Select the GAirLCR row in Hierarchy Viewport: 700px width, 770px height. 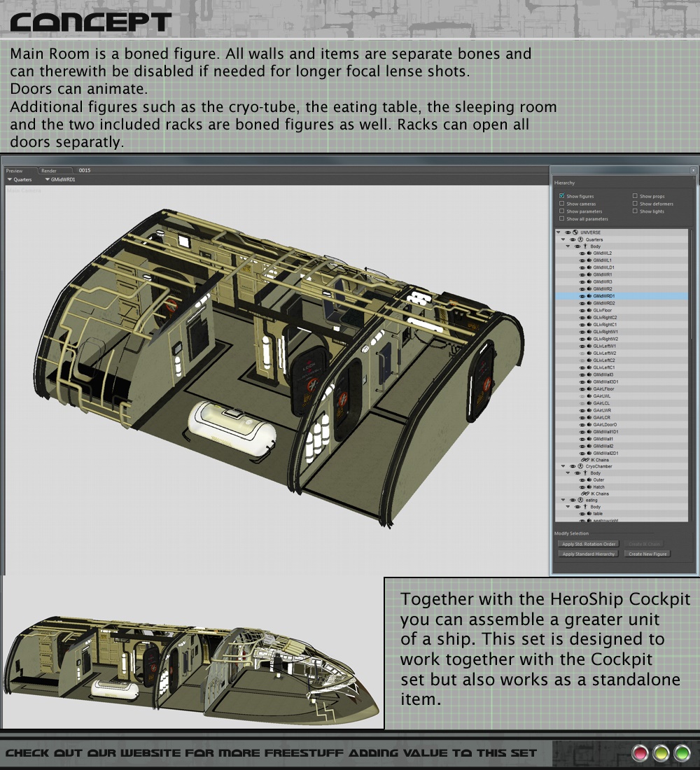click(622, 417)
